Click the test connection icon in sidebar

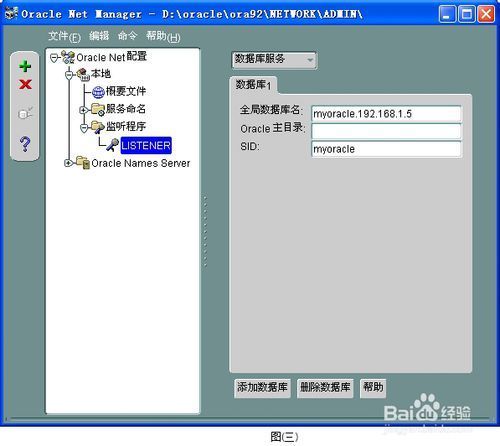pyautogui.click(x=25, y=113)
